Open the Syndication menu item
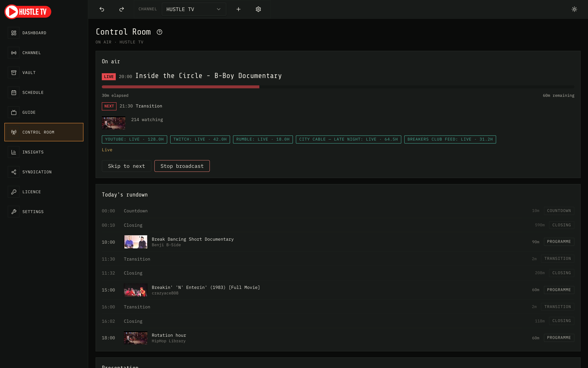 tap(44, 172)
